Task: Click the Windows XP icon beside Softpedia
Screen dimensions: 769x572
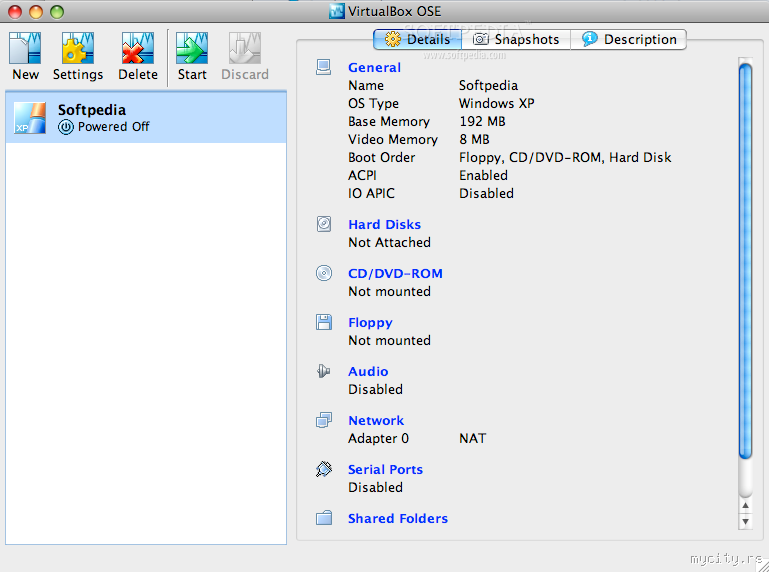Action: [30, 118]
